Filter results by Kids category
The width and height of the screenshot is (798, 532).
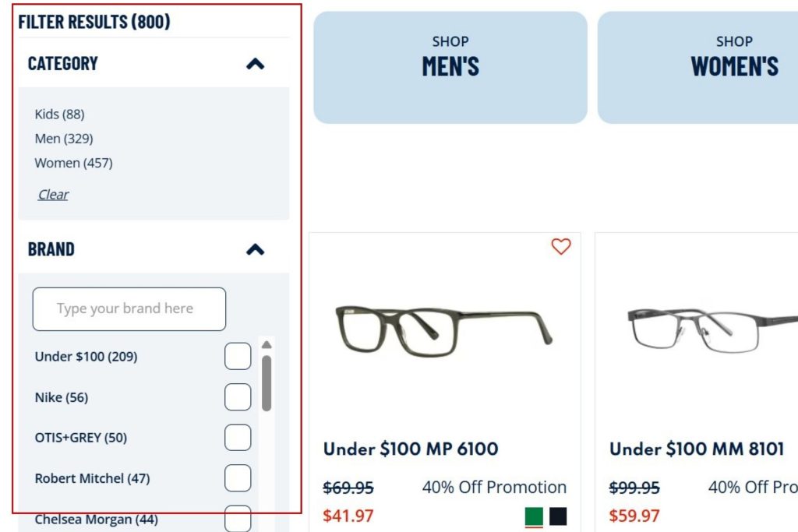click(x=59, y=114)
